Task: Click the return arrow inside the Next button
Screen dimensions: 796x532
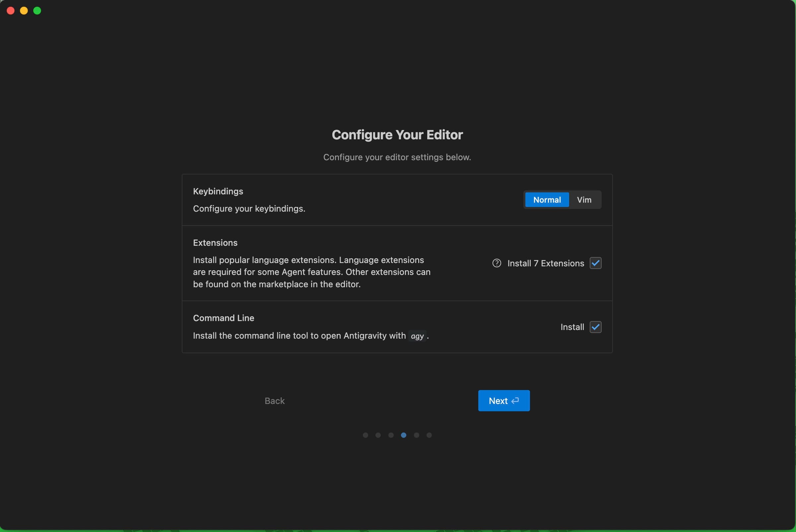Action: point(515,401)
